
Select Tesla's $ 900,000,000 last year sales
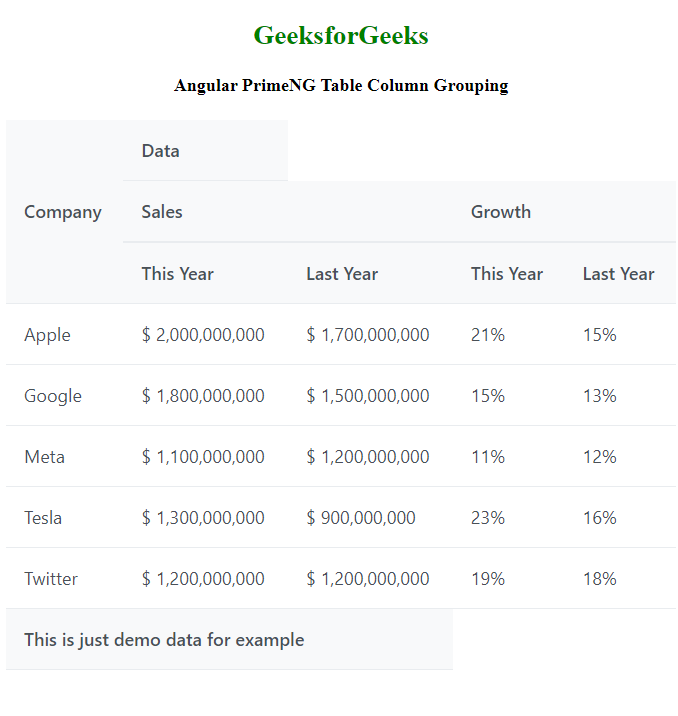point(361,518)
